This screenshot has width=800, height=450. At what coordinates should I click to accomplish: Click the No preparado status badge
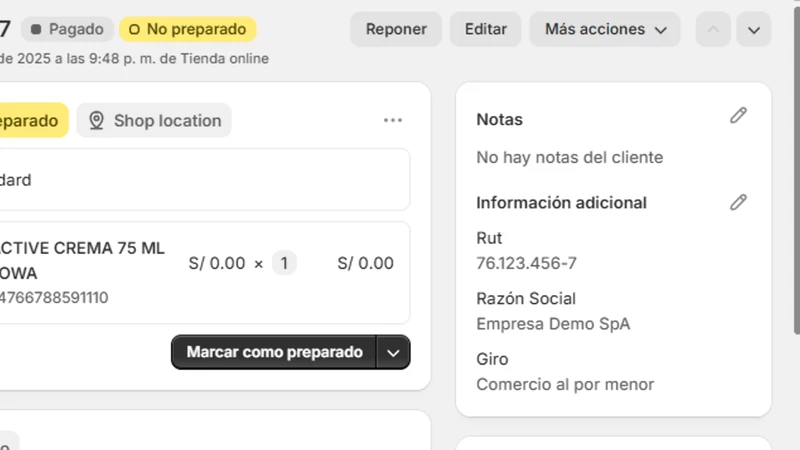[x=188, y=29]
